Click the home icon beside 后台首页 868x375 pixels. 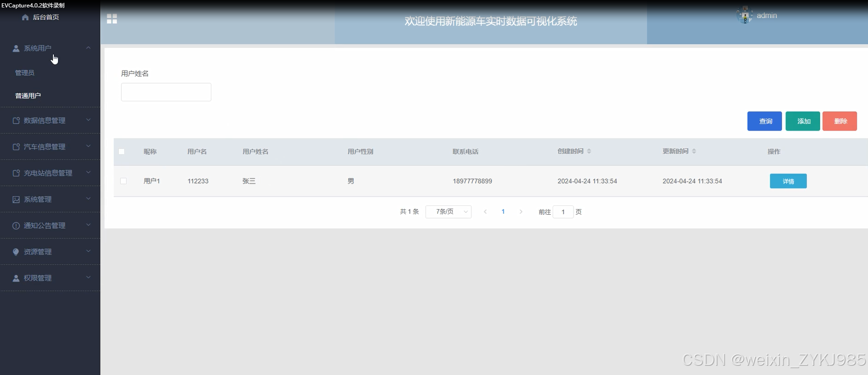25,17
